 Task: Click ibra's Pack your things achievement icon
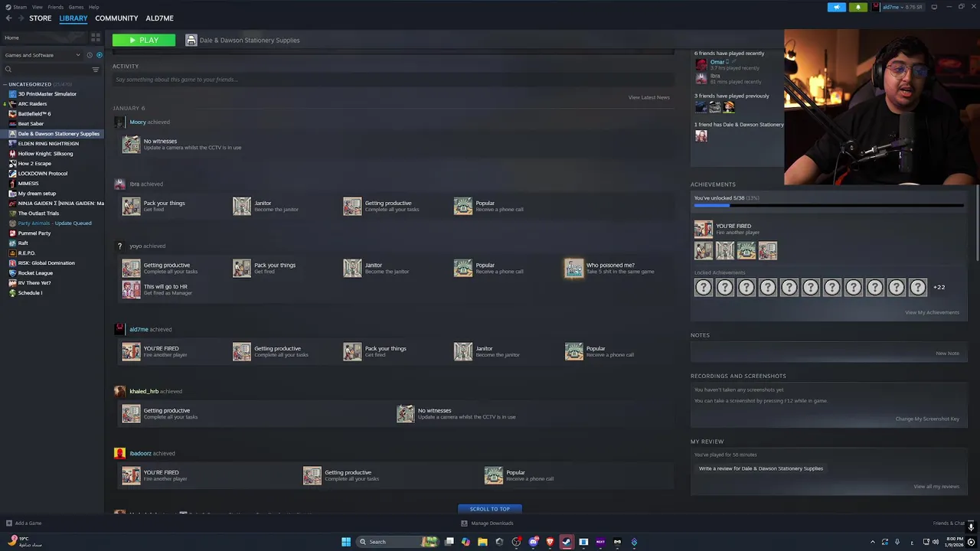coord(131,206)
